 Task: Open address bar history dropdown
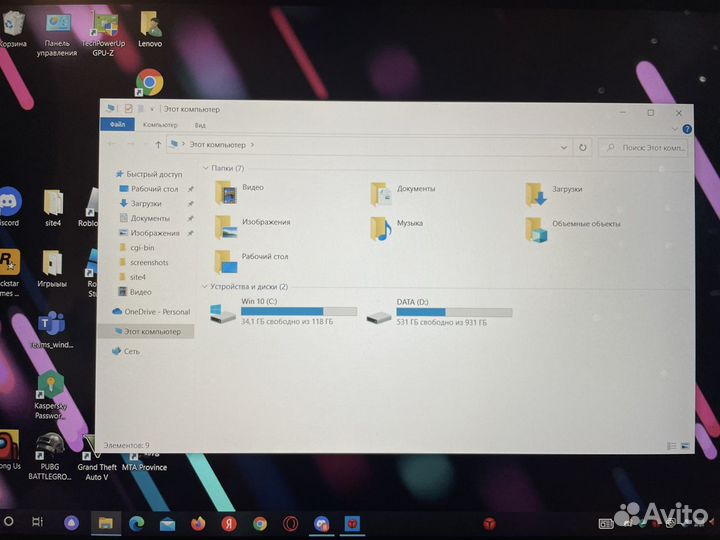(x=564, y=148)
